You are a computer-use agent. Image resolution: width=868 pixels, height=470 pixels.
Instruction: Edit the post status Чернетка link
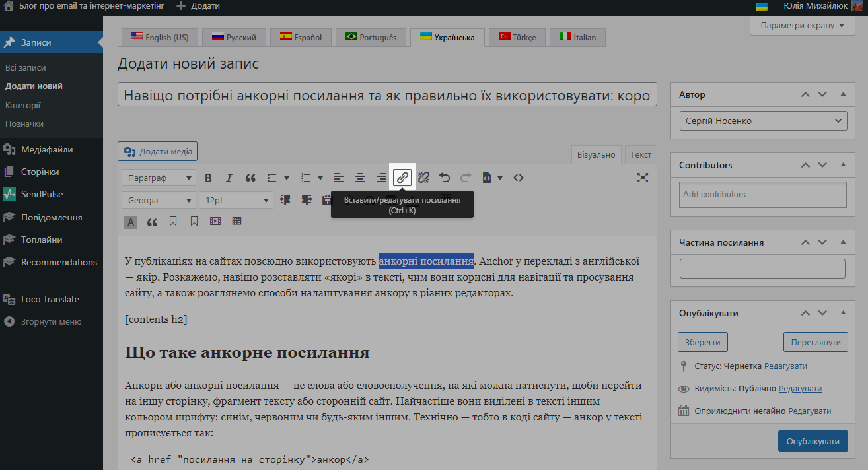click(785, 366)
